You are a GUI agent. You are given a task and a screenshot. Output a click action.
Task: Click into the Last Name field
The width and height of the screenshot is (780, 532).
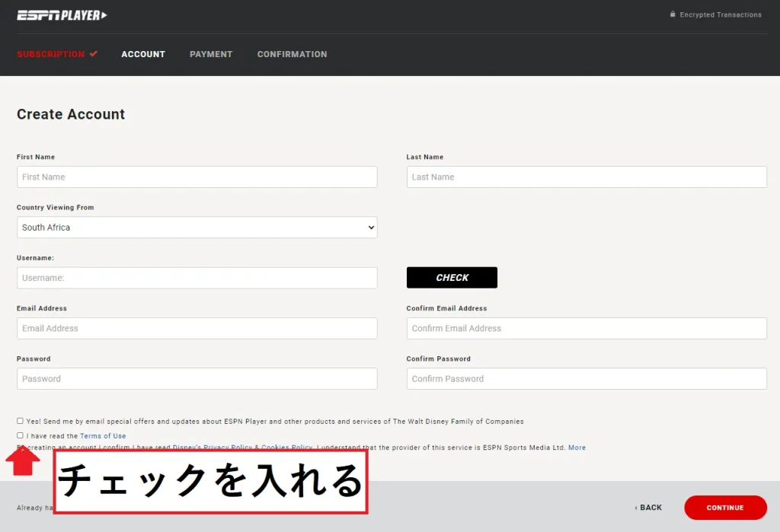tap(587, 177)
